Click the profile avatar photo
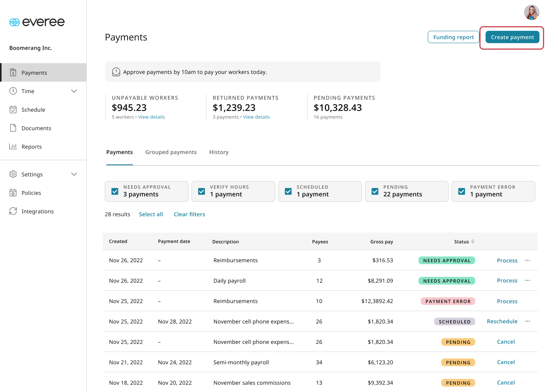 [532, 12]
